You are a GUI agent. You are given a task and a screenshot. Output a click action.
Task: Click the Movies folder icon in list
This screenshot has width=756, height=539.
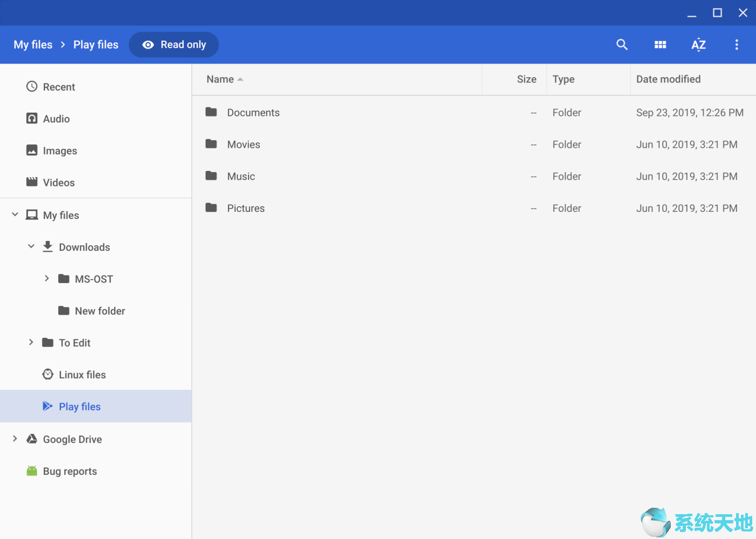pos(211,143)
